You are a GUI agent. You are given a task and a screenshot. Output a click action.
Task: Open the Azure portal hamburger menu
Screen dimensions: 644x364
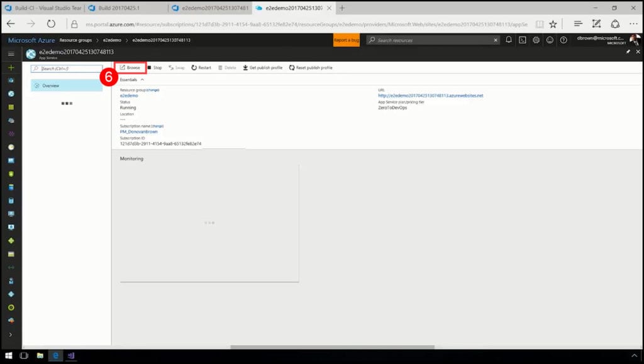(11, 54)
